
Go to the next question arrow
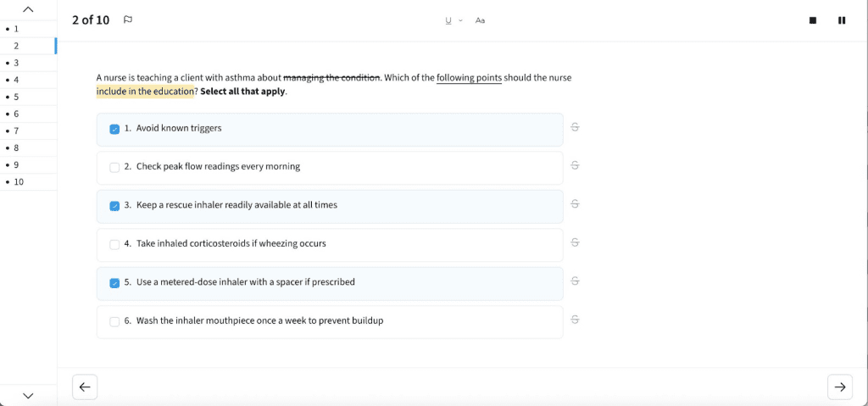pyautogui.click(x=839, y=387)
